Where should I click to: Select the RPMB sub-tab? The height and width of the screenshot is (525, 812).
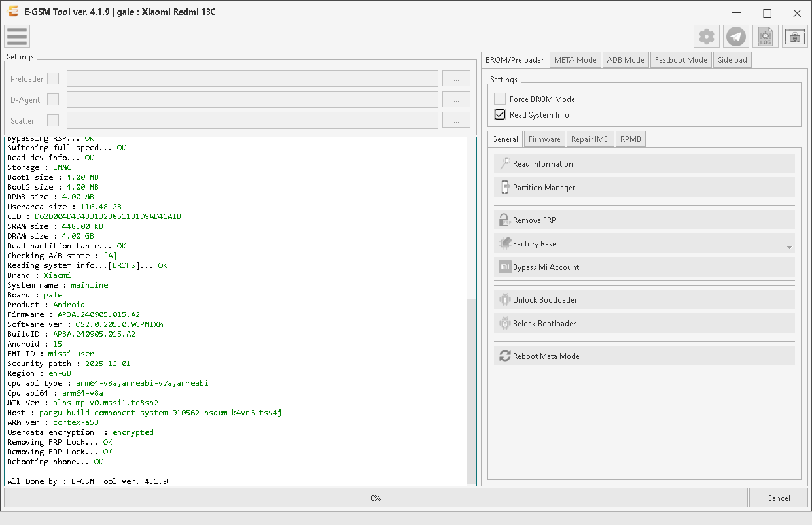(631, 139)
